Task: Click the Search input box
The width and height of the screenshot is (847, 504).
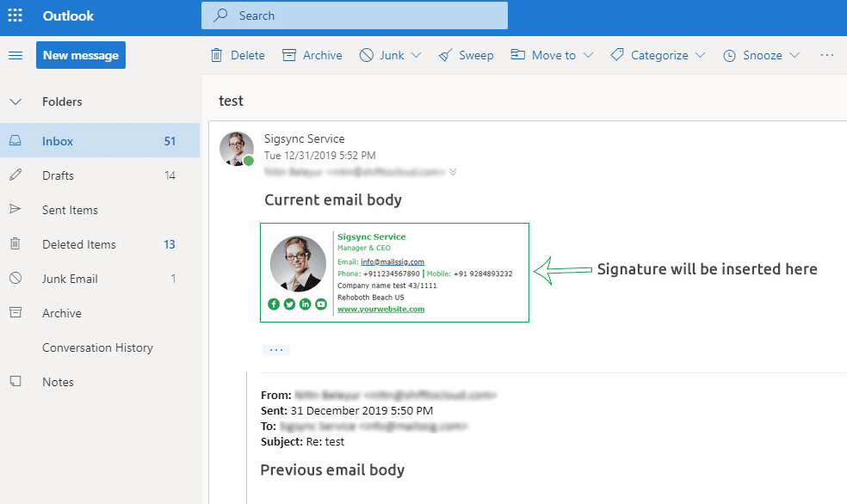Action: 355,15
